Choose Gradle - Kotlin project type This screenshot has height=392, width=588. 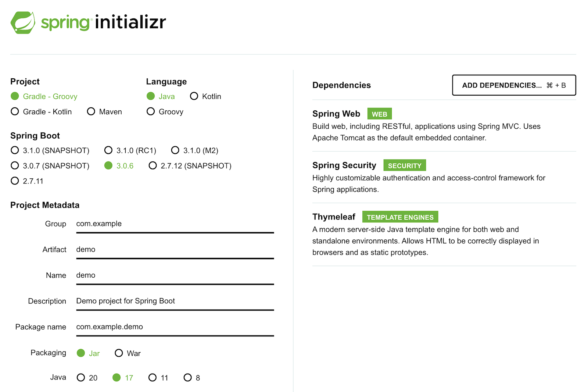tap(15, 111)
